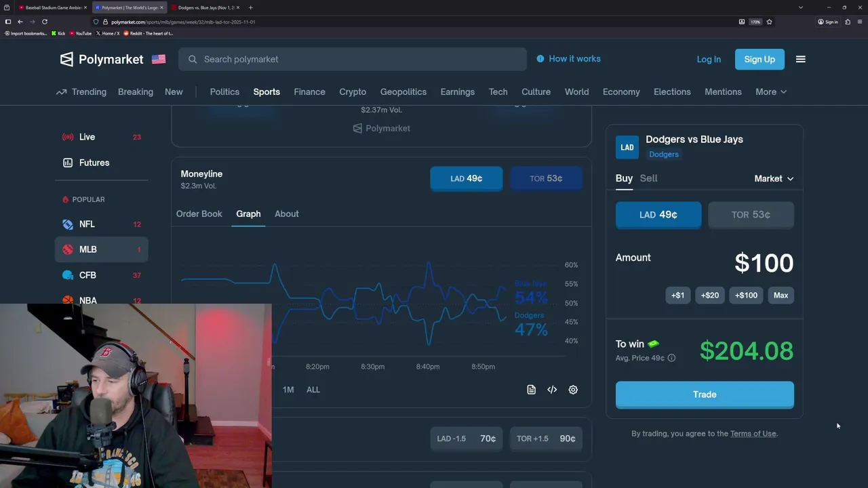Viewport: 868px width, 488px height.
Task: Open the Order Book tab
Action: (x=199, y=213)
